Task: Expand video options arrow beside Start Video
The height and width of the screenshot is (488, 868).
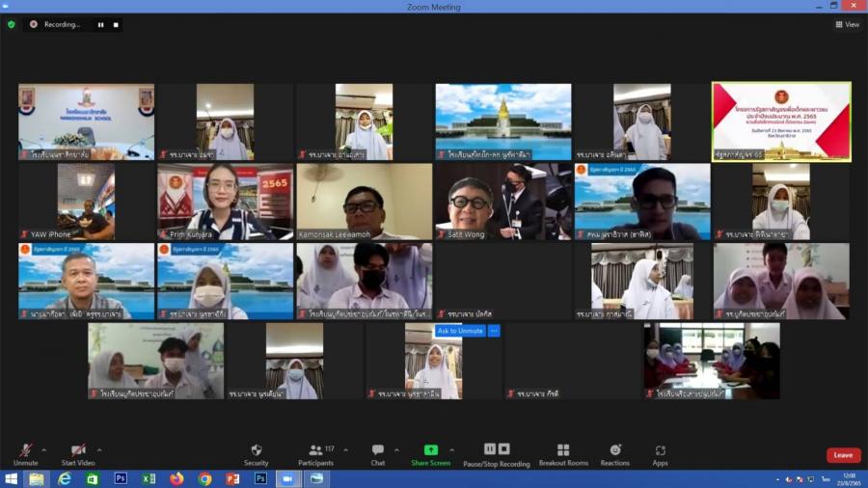Action: pos(99,449)
